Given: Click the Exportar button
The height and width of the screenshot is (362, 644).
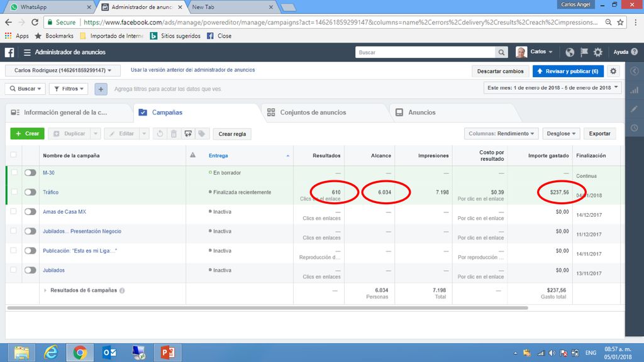Looking at the screenshot, I should click(599, 134).
